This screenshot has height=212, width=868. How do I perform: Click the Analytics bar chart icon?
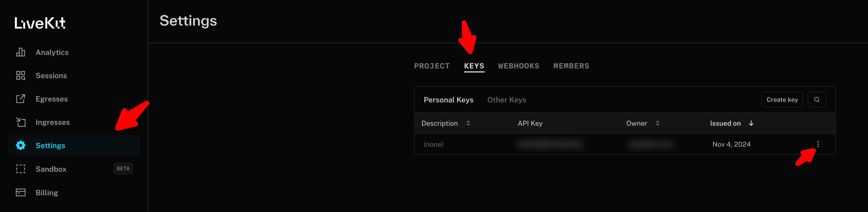(21, 52)
